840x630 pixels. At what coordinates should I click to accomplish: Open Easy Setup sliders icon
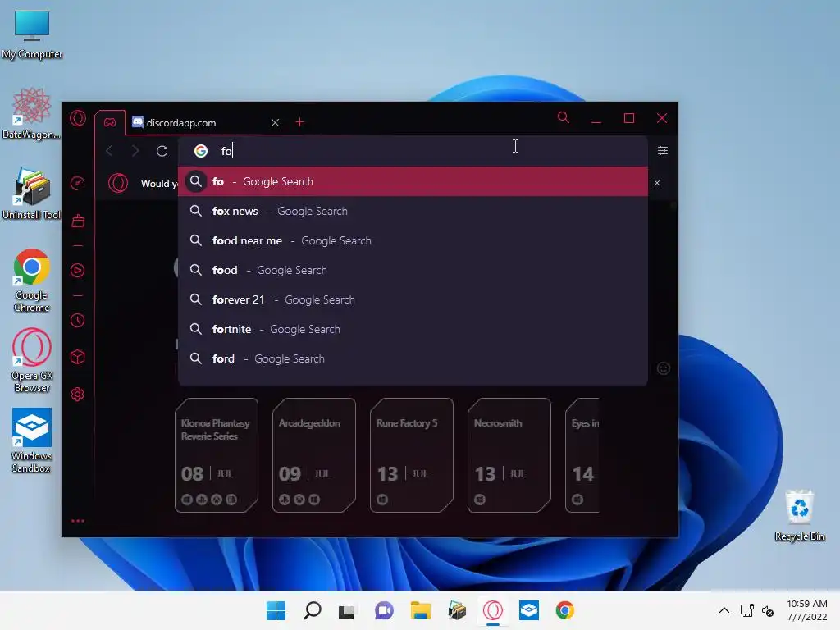(x=663, y=151)
